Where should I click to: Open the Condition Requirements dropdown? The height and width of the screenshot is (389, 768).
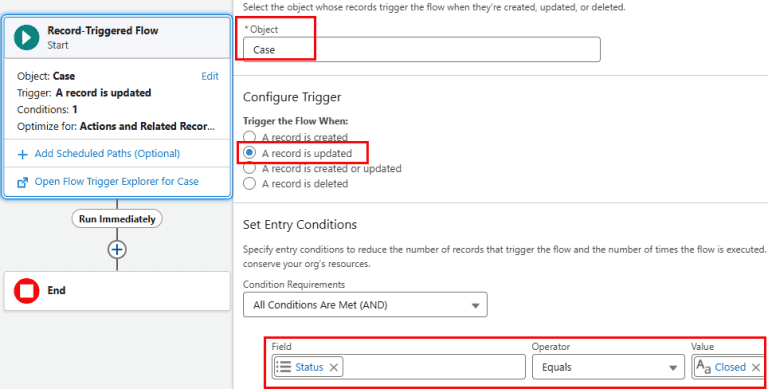365,305
